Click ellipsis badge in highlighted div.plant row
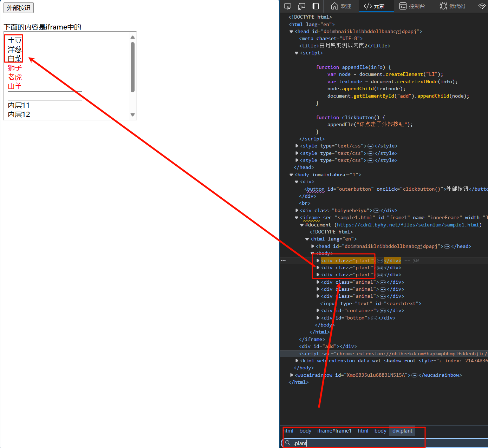 click(380, 261)
